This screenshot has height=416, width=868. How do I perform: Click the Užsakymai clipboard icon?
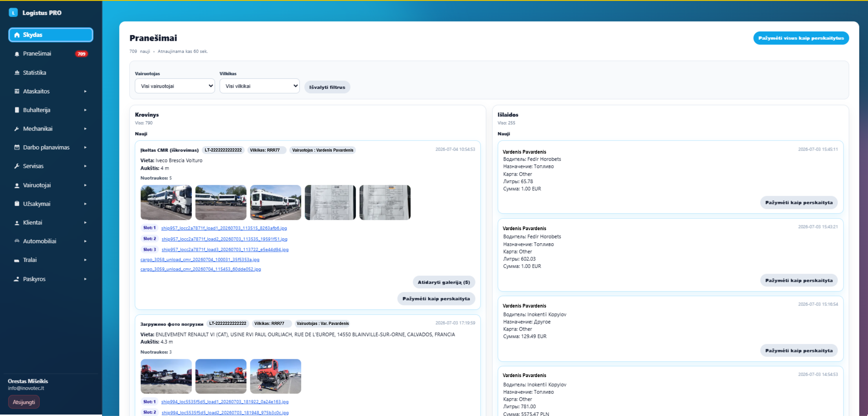(x=17, y=204)
